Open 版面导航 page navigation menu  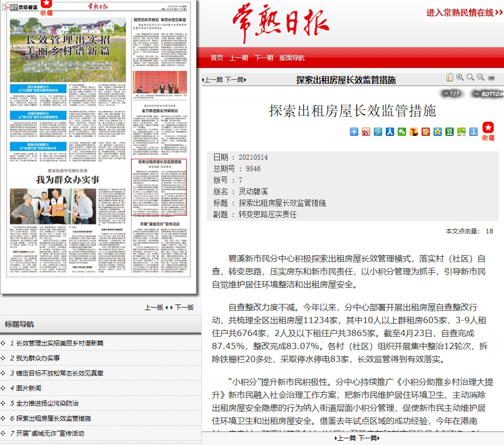tap(292, 58)
